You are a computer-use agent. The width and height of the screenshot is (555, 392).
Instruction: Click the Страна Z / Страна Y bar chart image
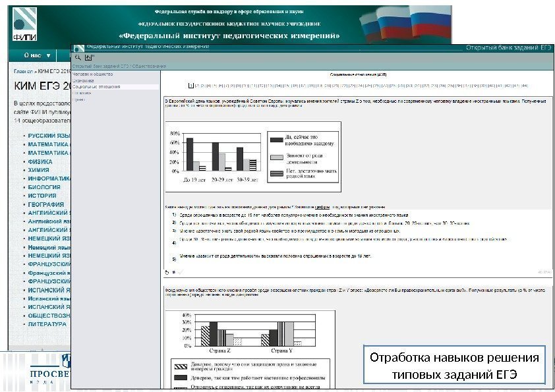[x=250, y=350]
